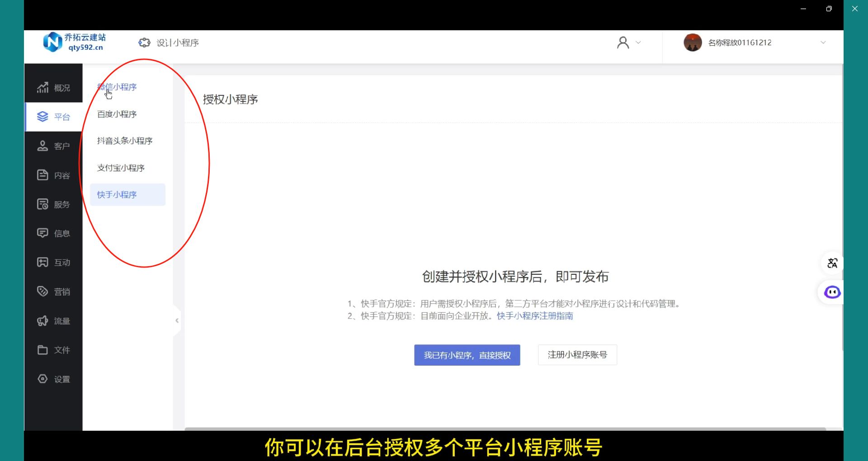
Task: Select 百度小程序 in the platform submenu
Action: pos(117,114)
